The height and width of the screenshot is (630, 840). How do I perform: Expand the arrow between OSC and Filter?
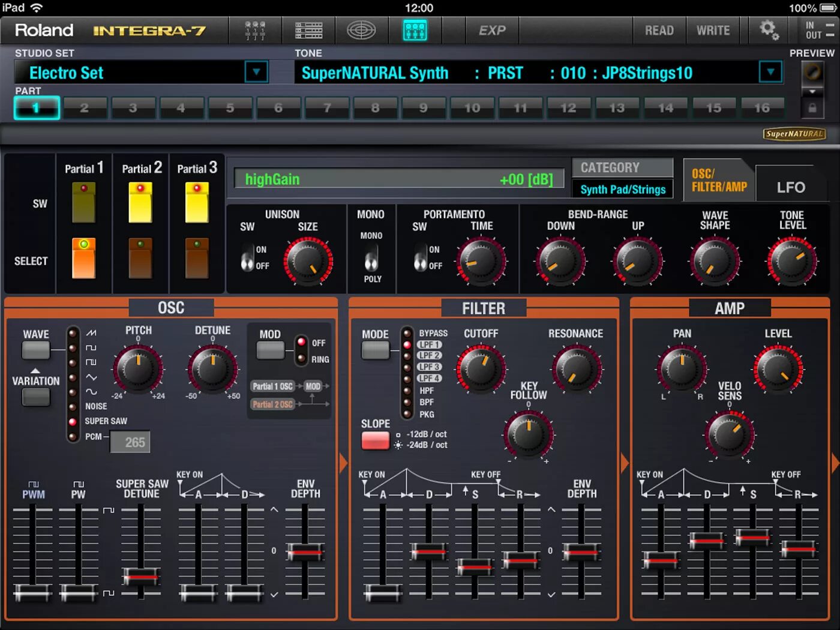(x=343, y=463)
